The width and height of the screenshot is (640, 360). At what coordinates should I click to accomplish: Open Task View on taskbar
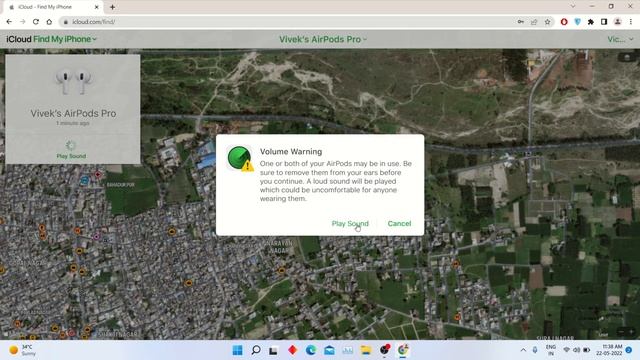point(273,350)
